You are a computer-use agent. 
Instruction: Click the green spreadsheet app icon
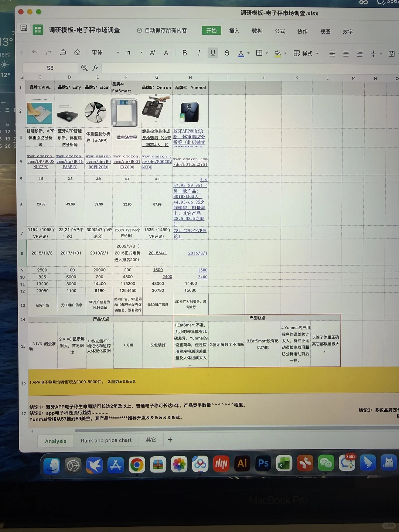point(38,30)
